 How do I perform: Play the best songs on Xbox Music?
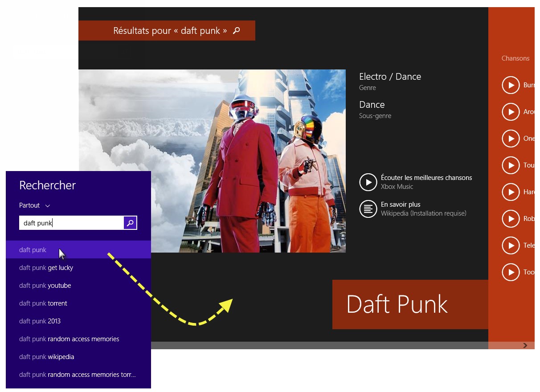pos(368,182)
